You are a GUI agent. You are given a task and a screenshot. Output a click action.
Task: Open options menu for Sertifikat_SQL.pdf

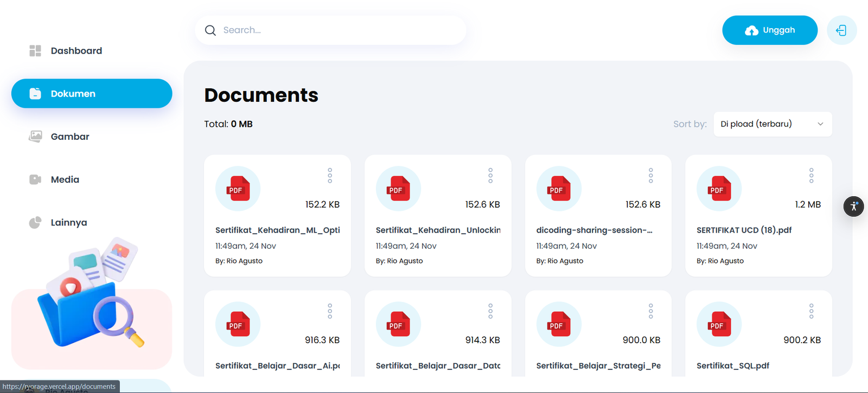[x=811, y=311]
